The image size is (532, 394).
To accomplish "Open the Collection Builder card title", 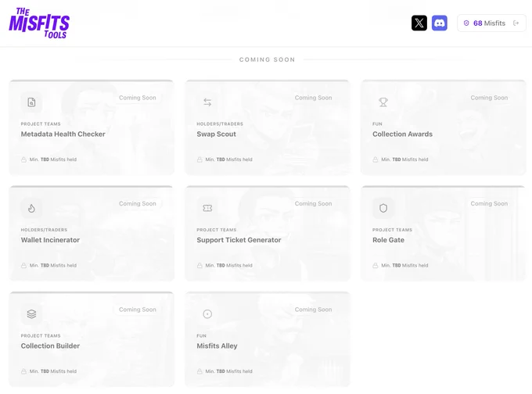I will tap(50, 346).
